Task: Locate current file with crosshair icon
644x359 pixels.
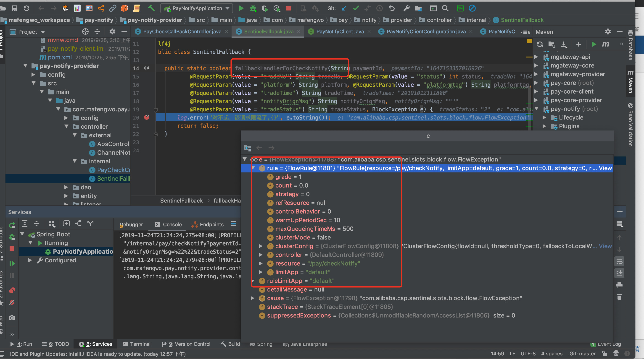Action: (x=85, y=32)
